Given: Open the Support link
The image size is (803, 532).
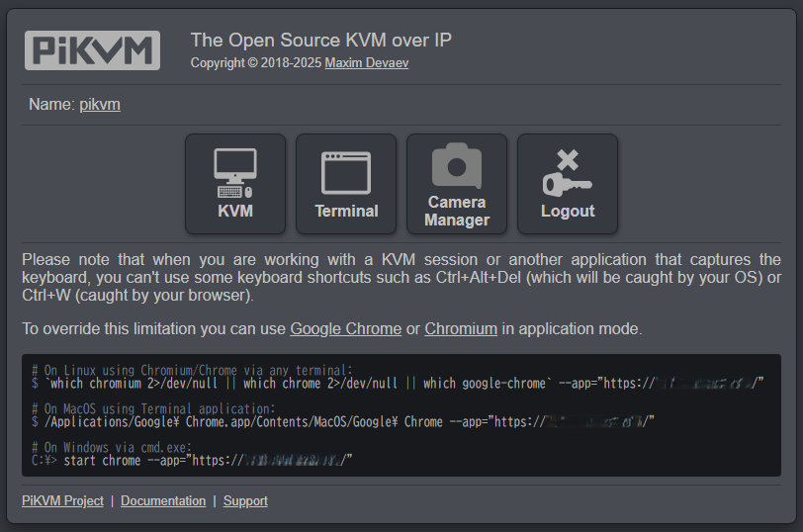Looking at the screenshot, I should tap(245, 500).
